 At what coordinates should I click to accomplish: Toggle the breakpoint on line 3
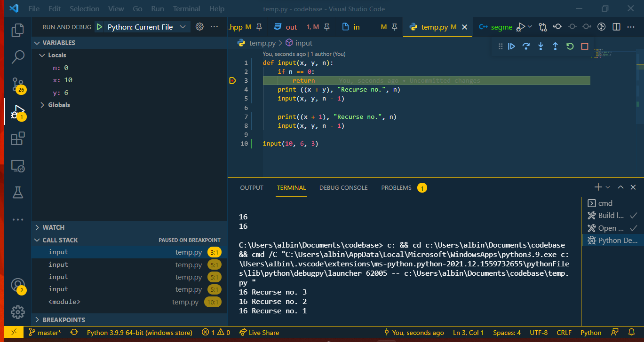coord(232,81)
